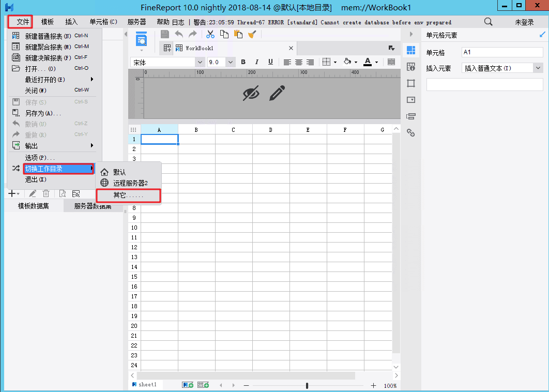Align text left
This screenshot has width=549, height=392.
pos(287,62)
